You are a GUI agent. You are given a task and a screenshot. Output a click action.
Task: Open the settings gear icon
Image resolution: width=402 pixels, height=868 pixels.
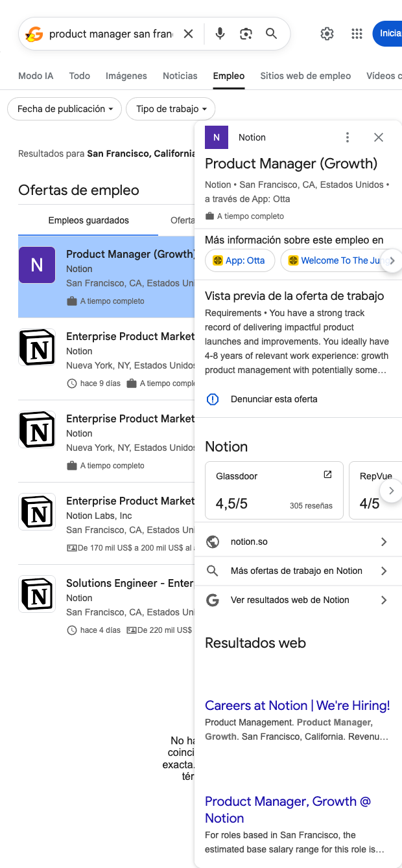327,34
